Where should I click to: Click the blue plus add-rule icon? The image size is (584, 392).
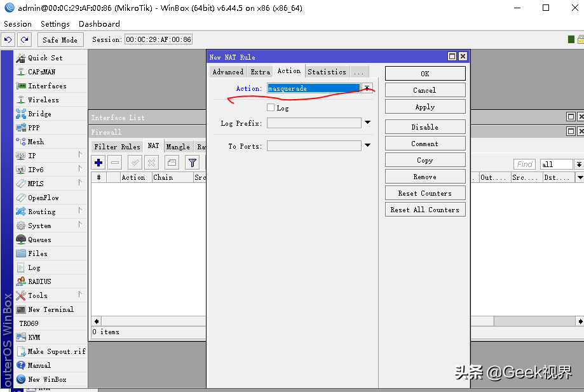[x=98, y=163]
